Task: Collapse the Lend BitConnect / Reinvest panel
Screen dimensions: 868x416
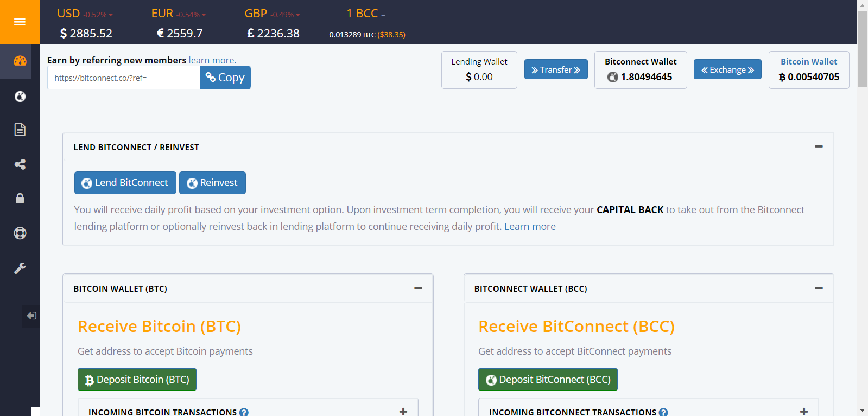Action: pos(819,146)
